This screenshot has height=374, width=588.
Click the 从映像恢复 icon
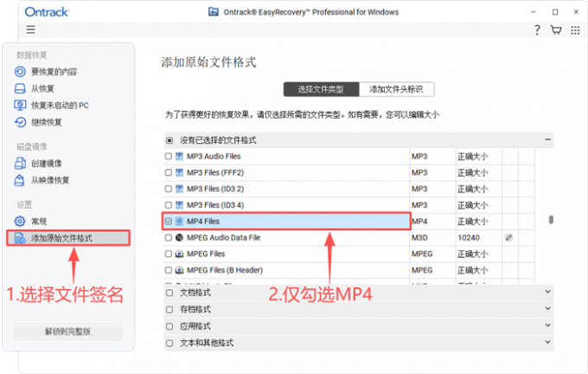click(x=20, y=180)
